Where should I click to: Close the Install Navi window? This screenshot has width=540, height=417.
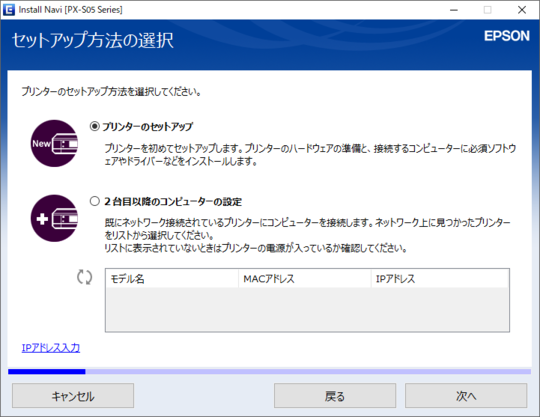522,10
